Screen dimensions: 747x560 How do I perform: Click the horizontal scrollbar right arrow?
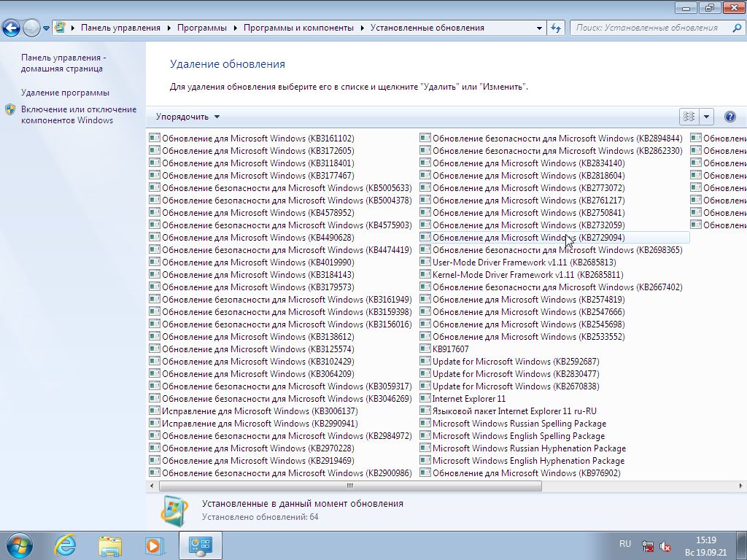click(740, 486)
